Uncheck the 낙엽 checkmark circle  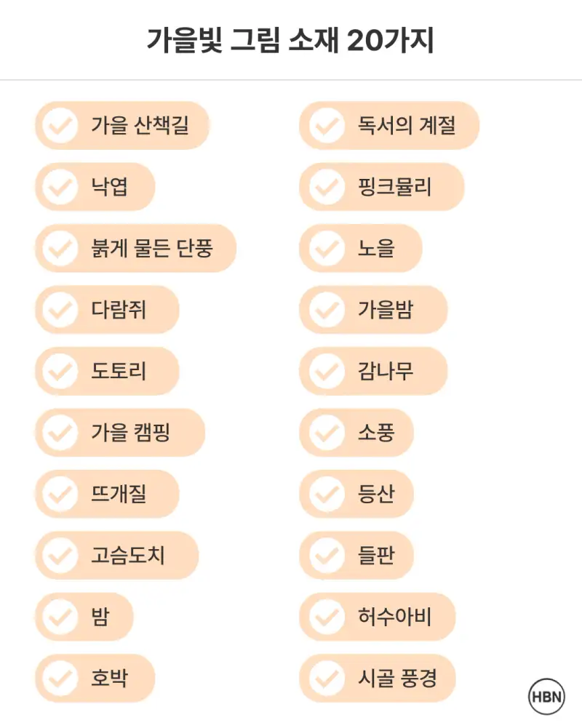(x=60, y=187)
